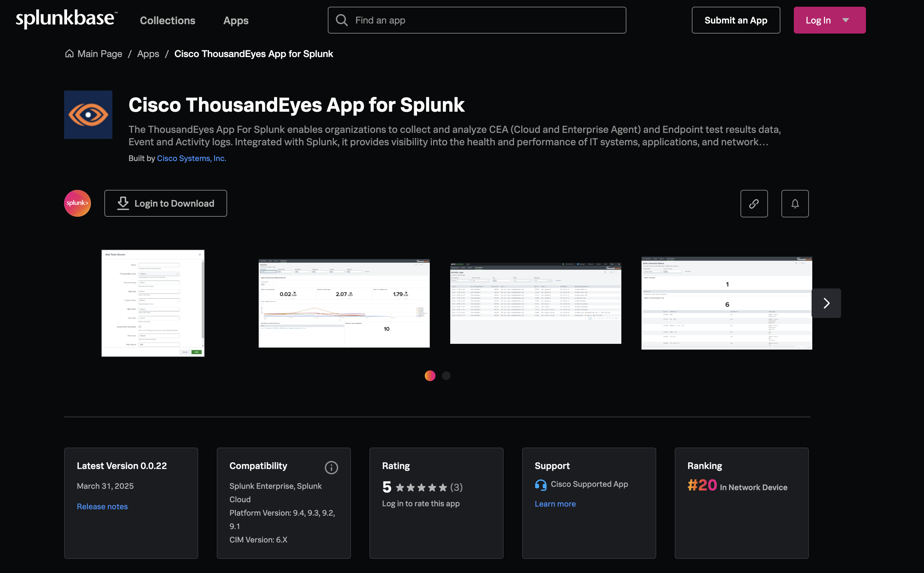The height and width of the screenshot is (573, 924).
Task: Open Data collection Status screenshot thumbnail
Action: coord(726,303)
